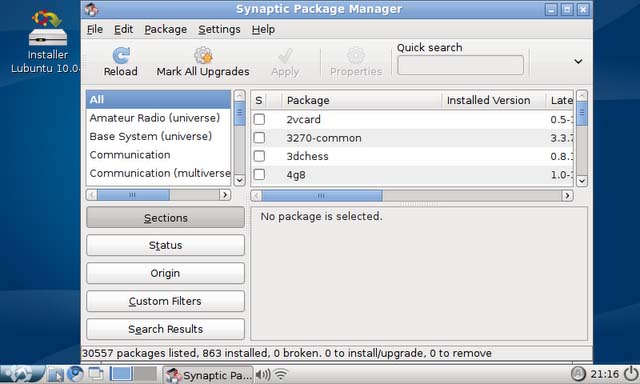Click the Mark All Upgrades toolbar icon
Image resolution: width=640 pixels, height=384 pixels.
203,55
